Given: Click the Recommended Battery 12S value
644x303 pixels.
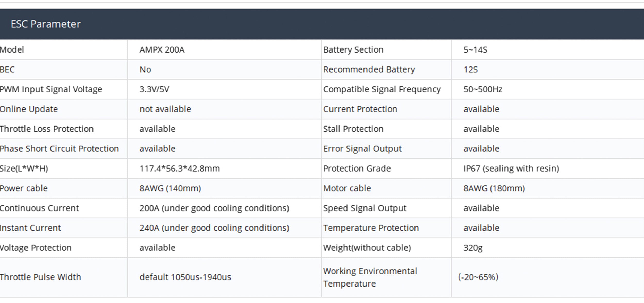Looking at the screenshot, I should click(x=470, y=70).
